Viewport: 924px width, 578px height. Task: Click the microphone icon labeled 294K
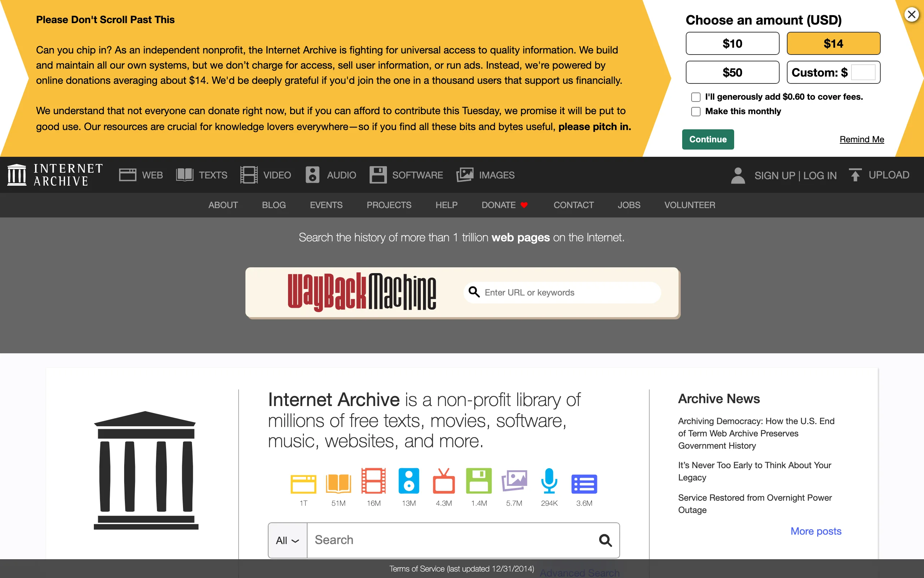(x=549, y=481)
